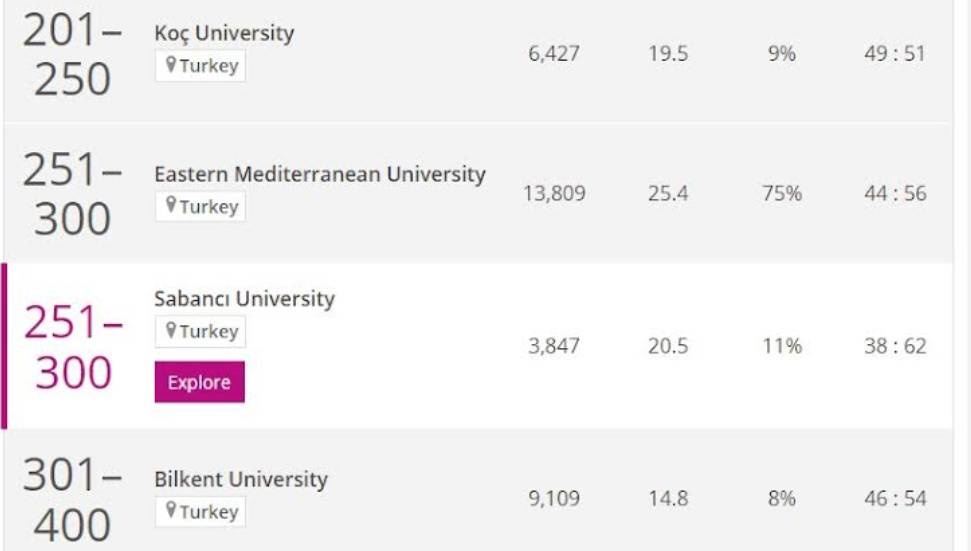971x551 pixels.
Task: Select the Turkey tag under Koç University
Action: 200,66
